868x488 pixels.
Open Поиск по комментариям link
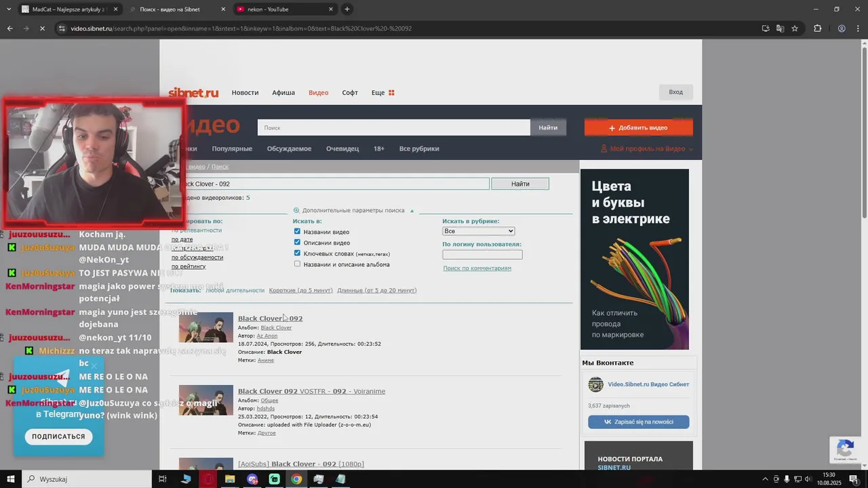point(477,268)
